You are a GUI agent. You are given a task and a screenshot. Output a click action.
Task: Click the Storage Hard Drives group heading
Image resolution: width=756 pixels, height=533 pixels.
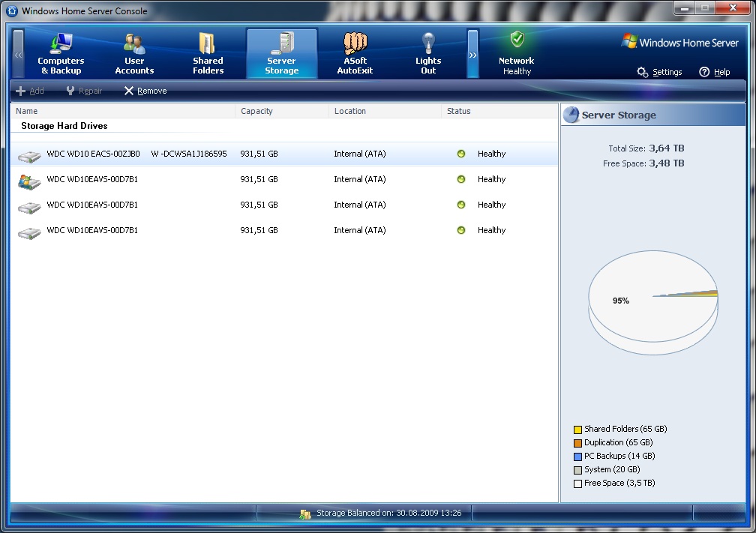(x=64, y=126)
